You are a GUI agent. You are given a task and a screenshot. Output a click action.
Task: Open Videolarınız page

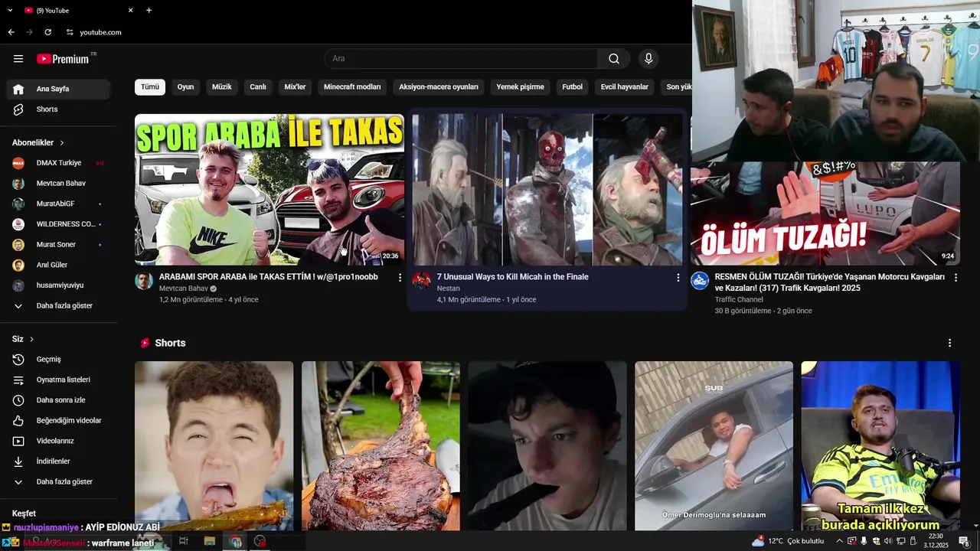[58, 441]
